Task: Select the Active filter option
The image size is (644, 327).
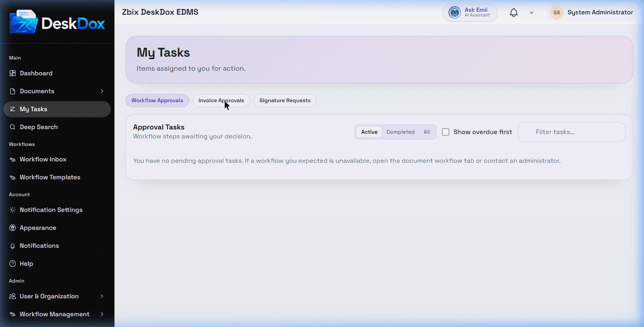Action: click(x=370, y=132)
